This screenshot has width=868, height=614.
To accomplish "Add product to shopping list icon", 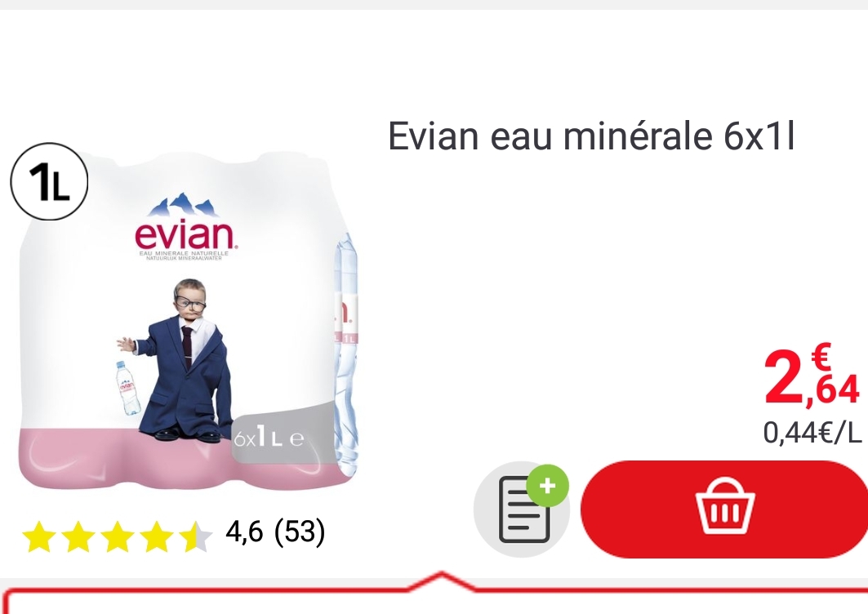I will (x=522, y=509).
